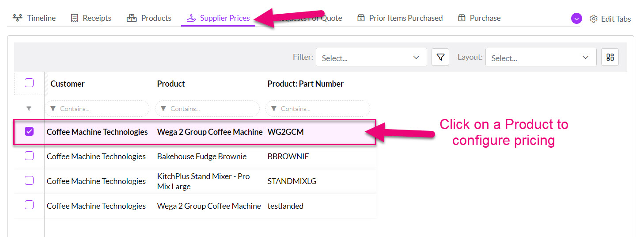Click Wega 2 Group Coffee Machine in testlanded row

tap(209, 206)
